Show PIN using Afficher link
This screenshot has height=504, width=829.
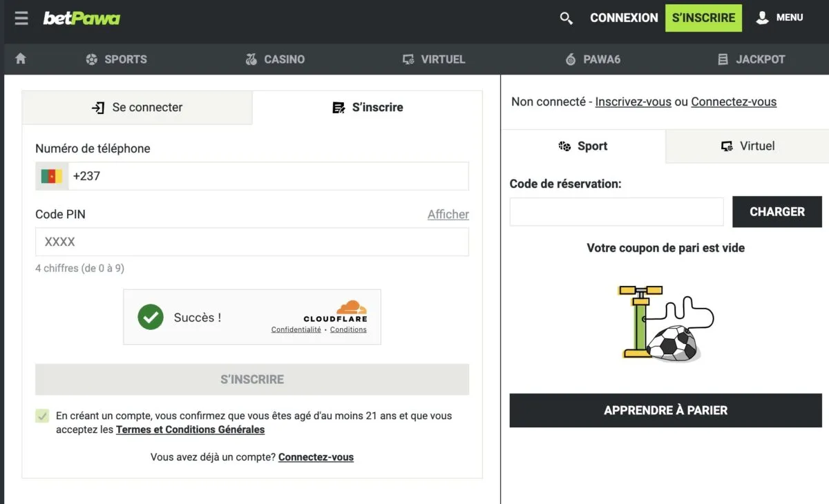click(x=448, y=214)
